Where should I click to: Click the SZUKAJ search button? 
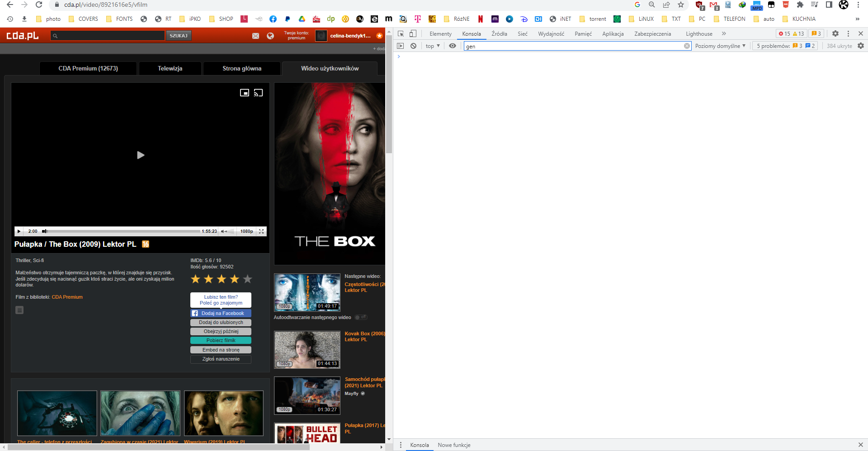[x=179, y=36]
